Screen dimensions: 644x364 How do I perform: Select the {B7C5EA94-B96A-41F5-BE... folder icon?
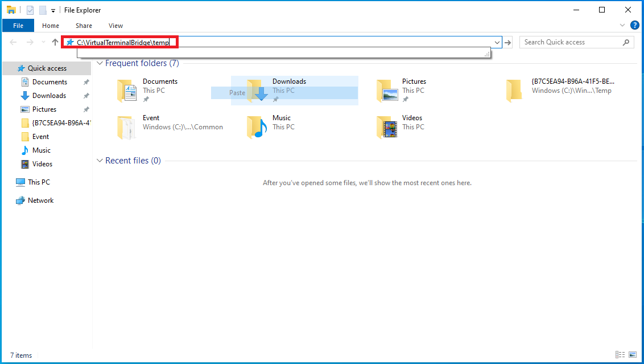(514, 91)
